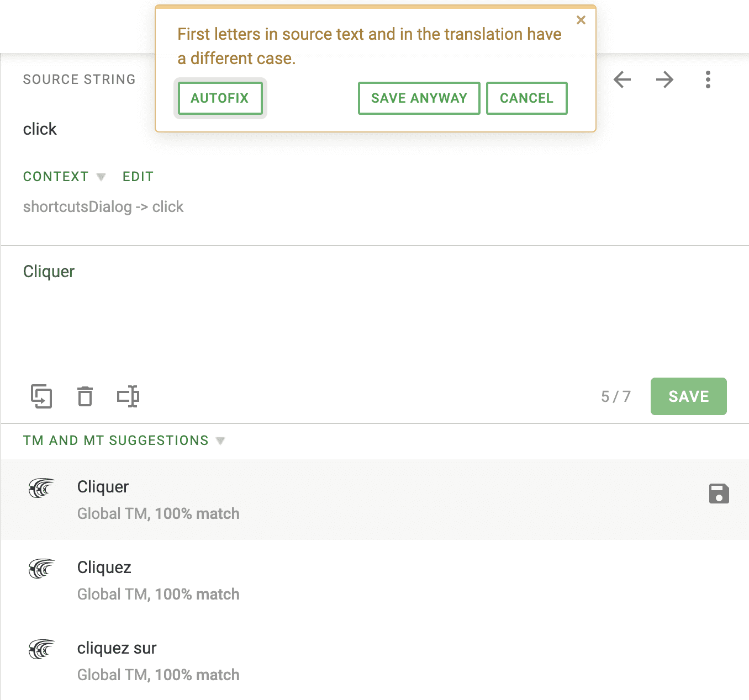Click the Global TM icon beside Cliquez
749x700 pixels.
42,568
